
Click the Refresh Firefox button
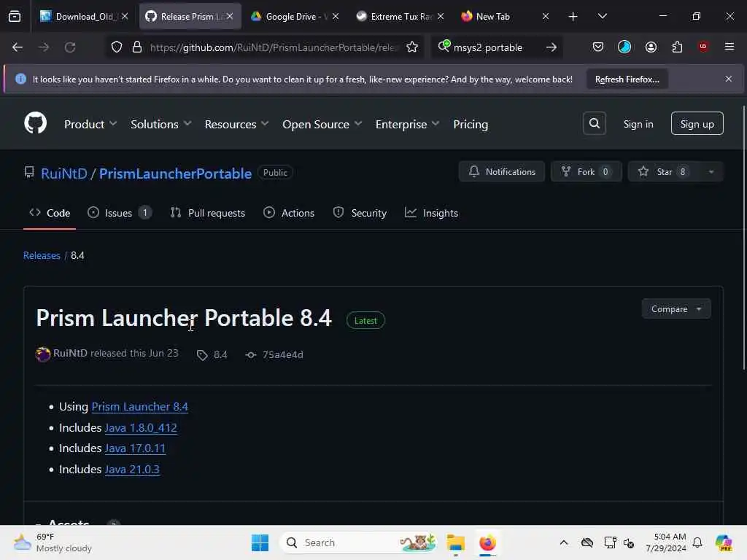pyautogui.click(x=627, y=79)
